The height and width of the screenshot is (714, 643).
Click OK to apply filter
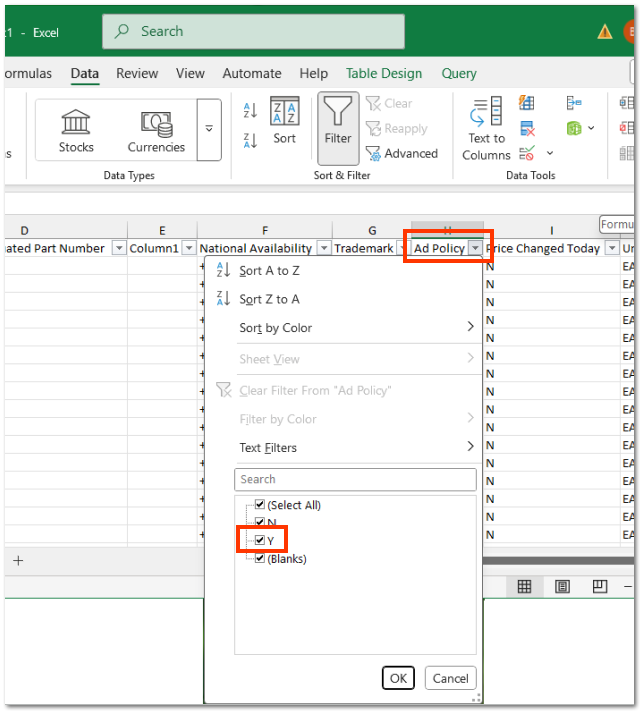tap(398, 678)
